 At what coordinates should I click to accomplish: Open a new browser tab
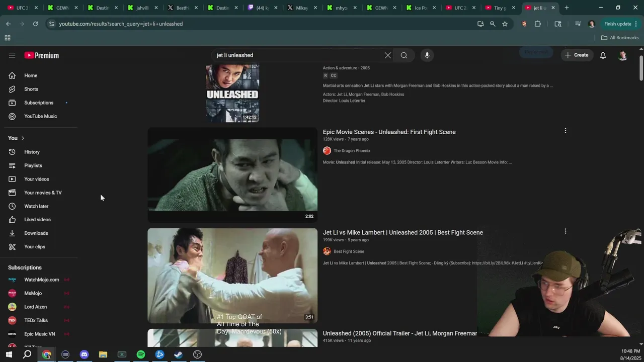(567, 8)
